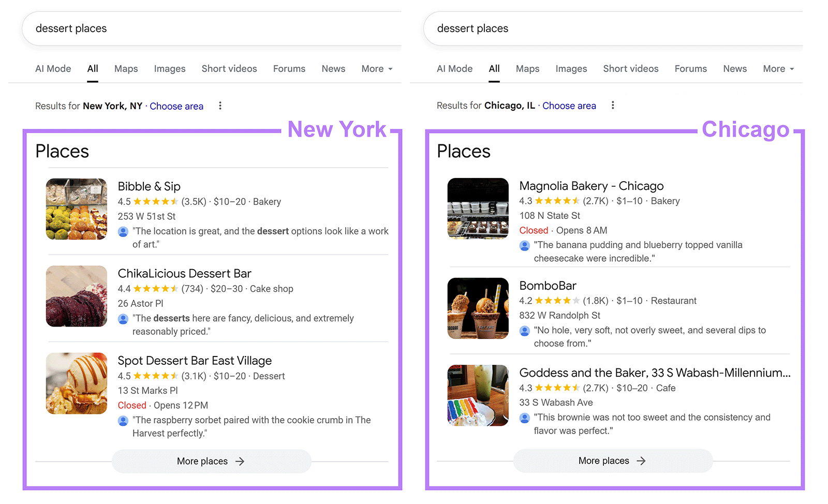Click the Goddess and the Baker photo thumbnail
Viewport: 828px width, 504px height.
tap(478, 395)
